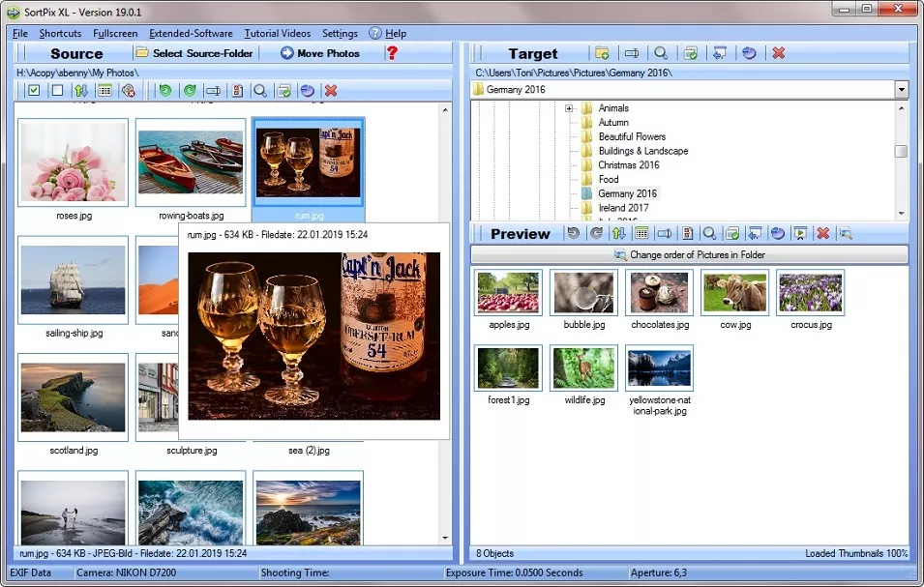Click Source deselect-all empty box icon

coord(57,91)
